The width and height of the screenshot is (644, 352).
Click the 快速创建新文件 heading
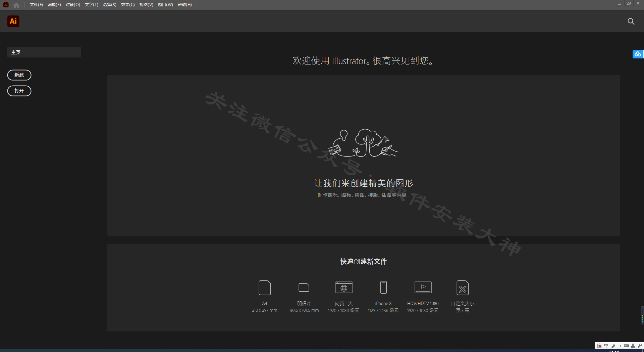364,261
